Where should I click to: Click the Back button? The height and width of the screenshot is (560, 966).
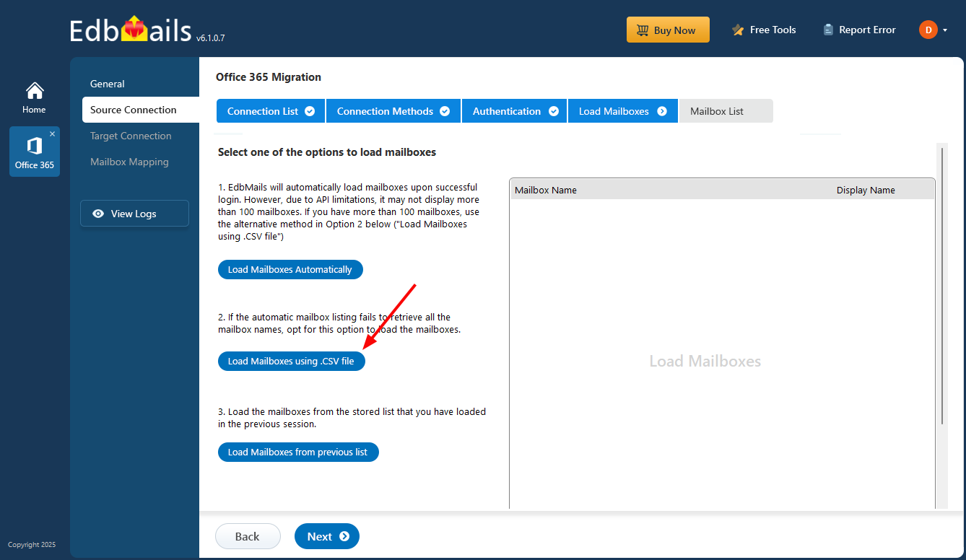pos(248,536)
